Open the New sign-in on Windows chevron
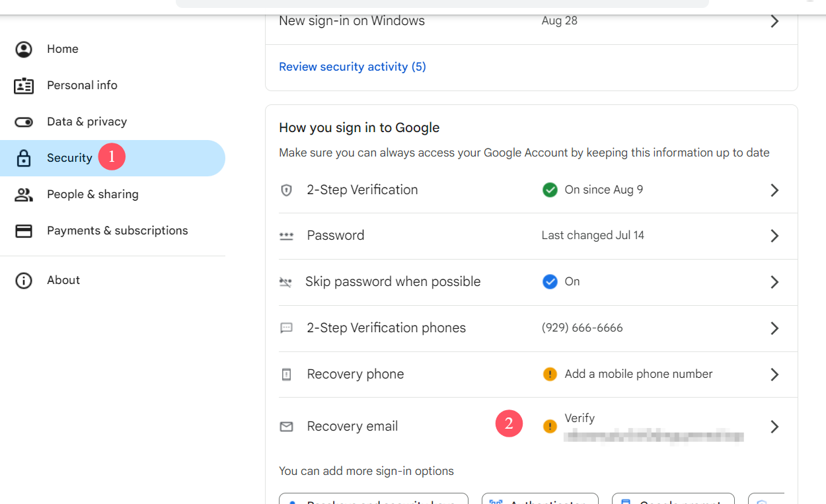 click(774, 21)
